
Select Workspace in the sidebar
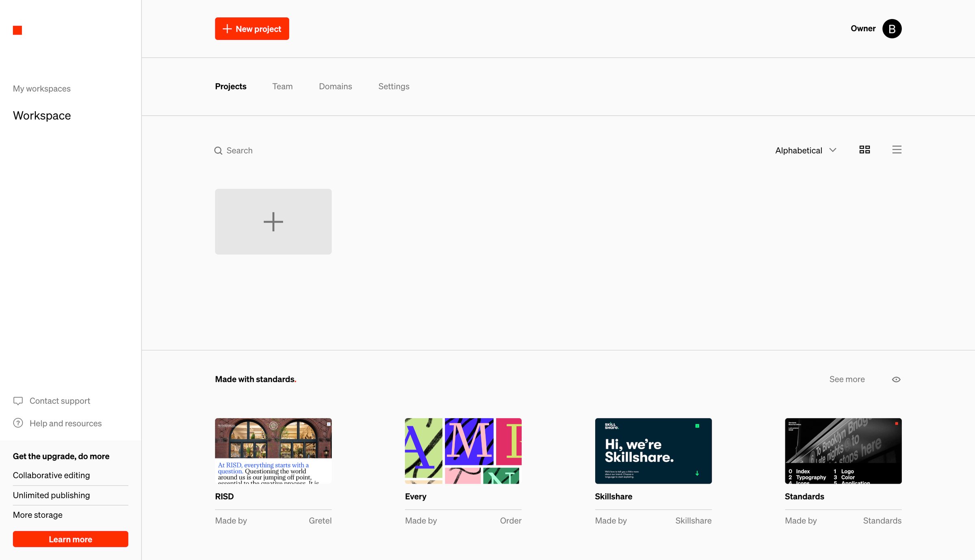[x=42, y=116]
